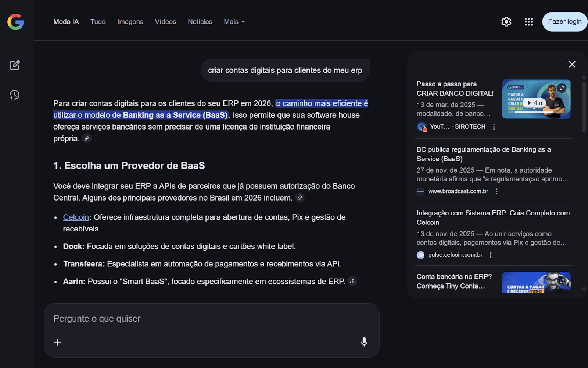Click the query bubble 'criar contas digitais para clientes'
This screenshot has height=368, width=588.
285,70
